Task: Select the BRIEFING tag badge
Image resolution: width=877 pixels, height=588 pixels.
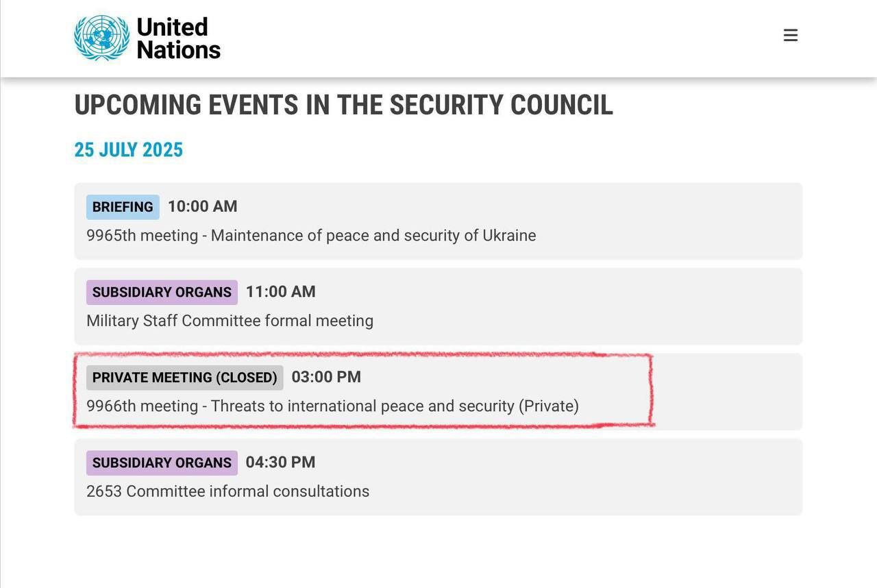Action: click(x=123, y=207)
